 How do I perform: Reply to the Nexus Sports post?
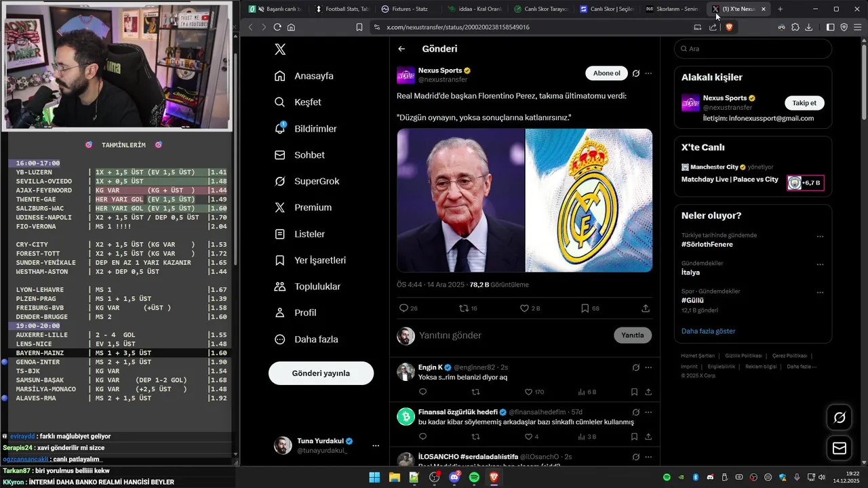(x=408, y=308)
